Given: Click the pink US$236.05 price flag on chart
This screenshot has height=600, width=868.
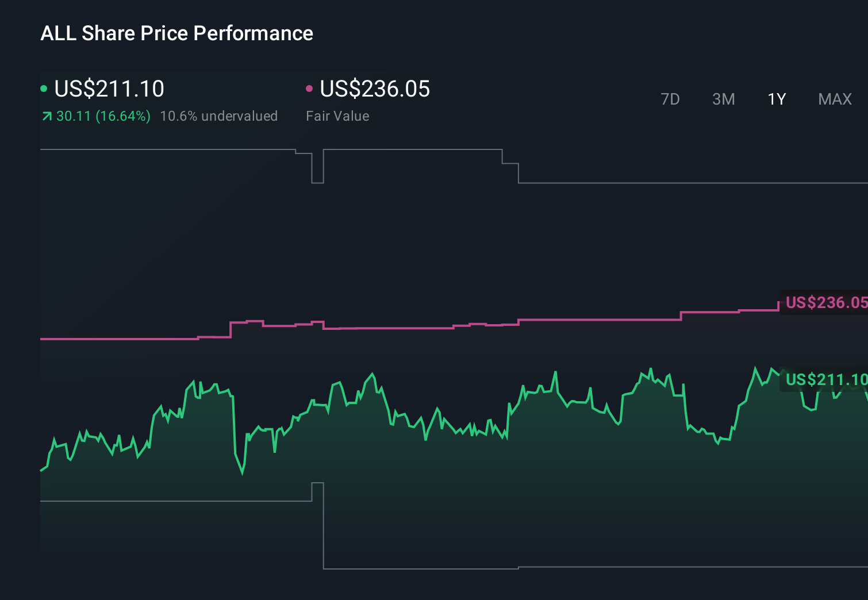Looking at the screenshot, I should [825, 303].
